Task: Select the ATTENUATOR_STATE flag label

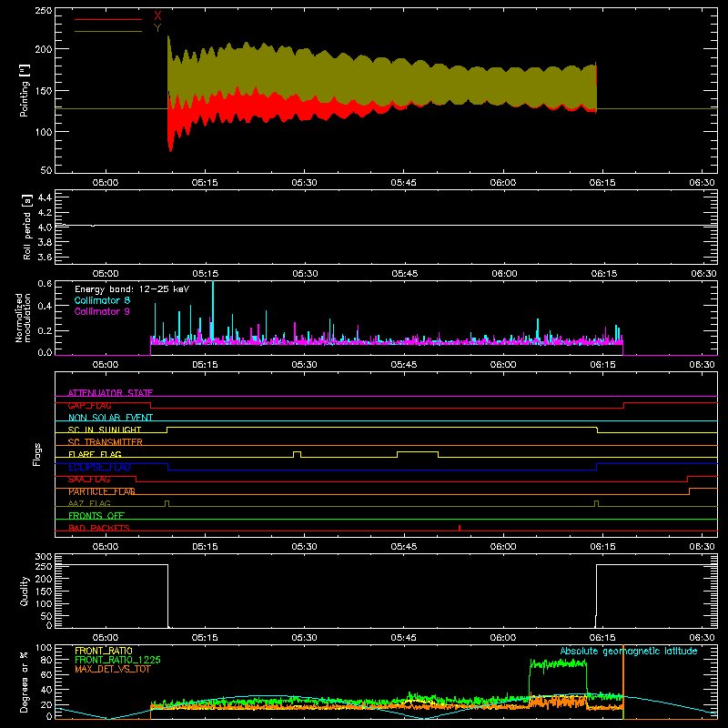Action: pos(110,393)
